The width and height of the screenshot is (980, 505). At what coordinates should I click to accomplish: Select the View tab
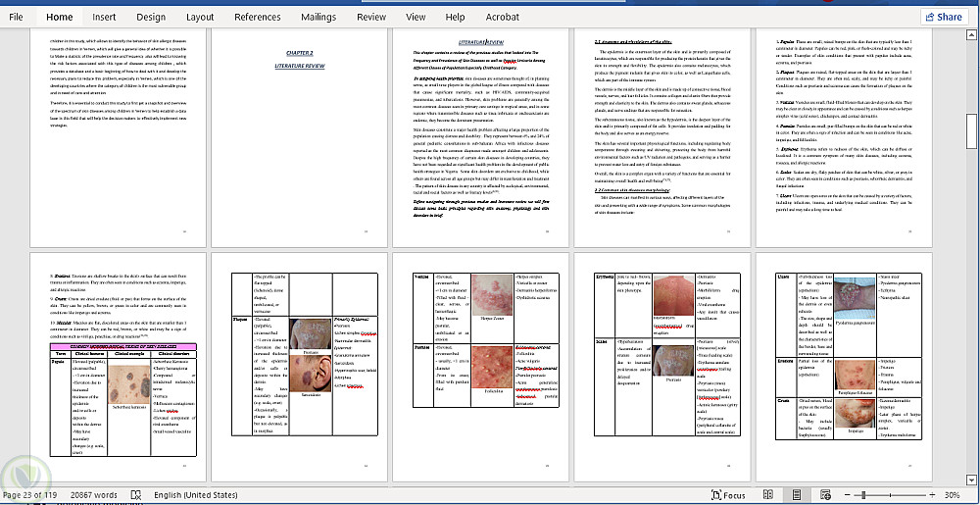pos(416,17)
